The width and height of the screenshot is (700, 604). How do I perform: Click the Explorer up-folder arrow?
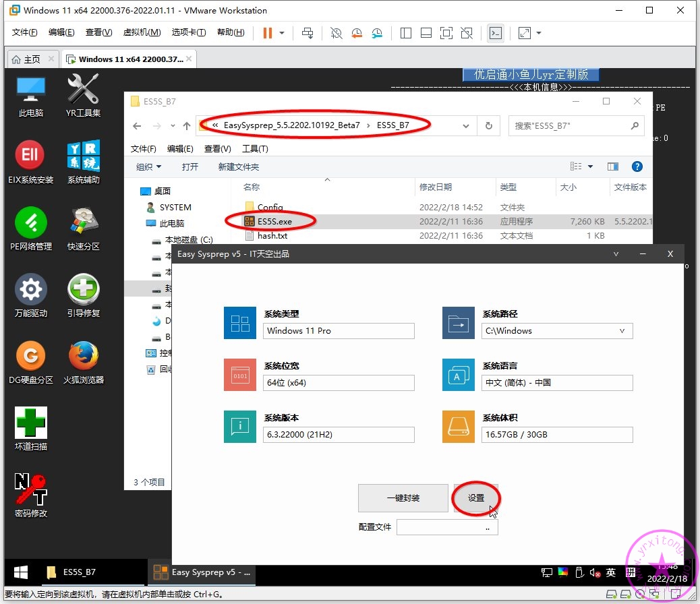tap(187, 126)
